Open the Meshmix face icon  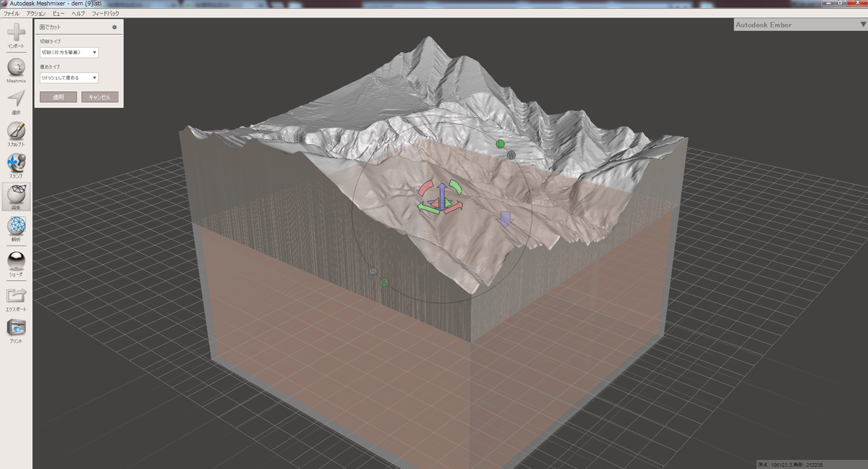pos(16,67)
